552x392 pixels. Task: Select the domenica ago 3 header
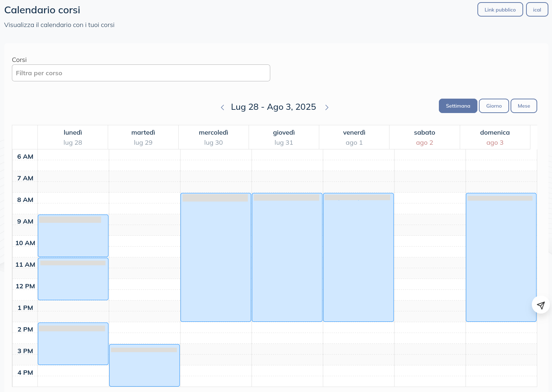[x=495, y=137]
